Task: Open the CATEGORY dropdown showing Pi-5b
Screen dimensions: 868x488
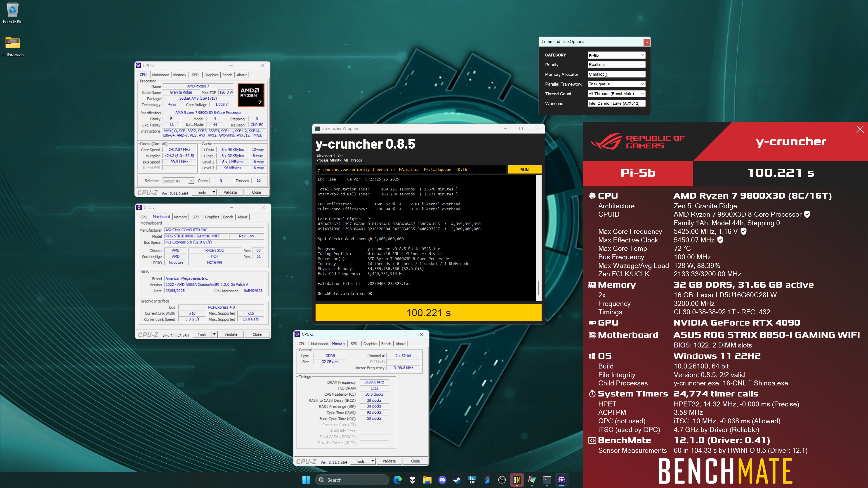Action: [x=616, y=55]
